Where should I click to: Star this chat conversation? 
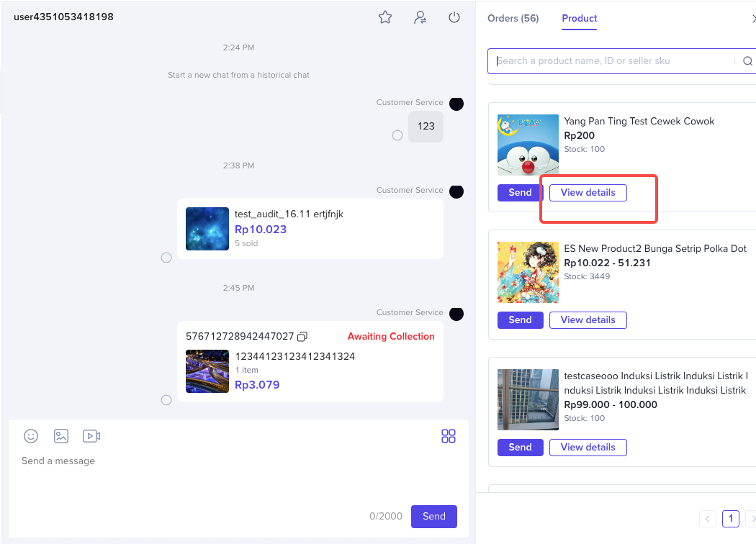tap(385, 17)
